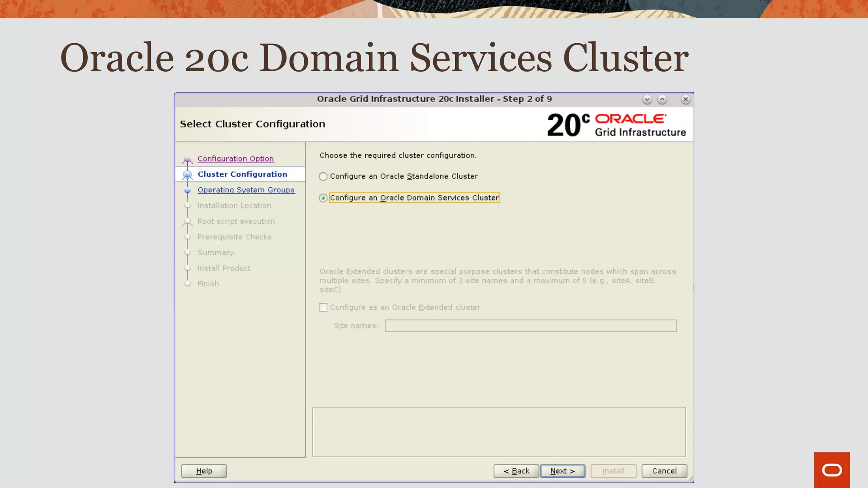Click the Oracle logo in slide corner
868x488 pixels.
(x=832, y=470)
